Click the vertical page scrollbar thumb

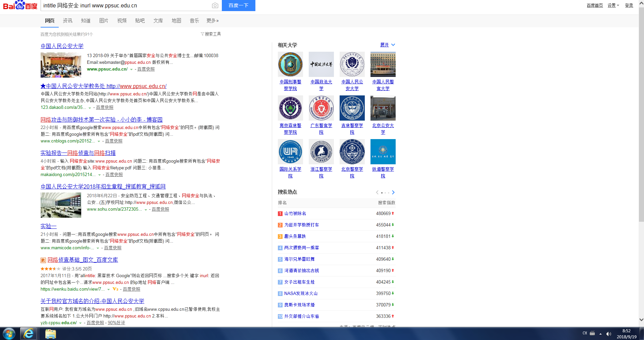click(x=641, y=114)
